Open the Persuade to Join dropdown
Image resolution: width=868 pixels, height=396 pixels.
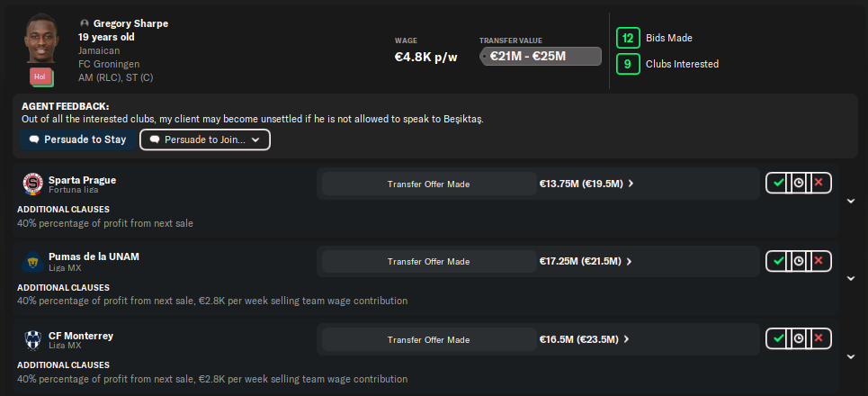pos(205,140)
